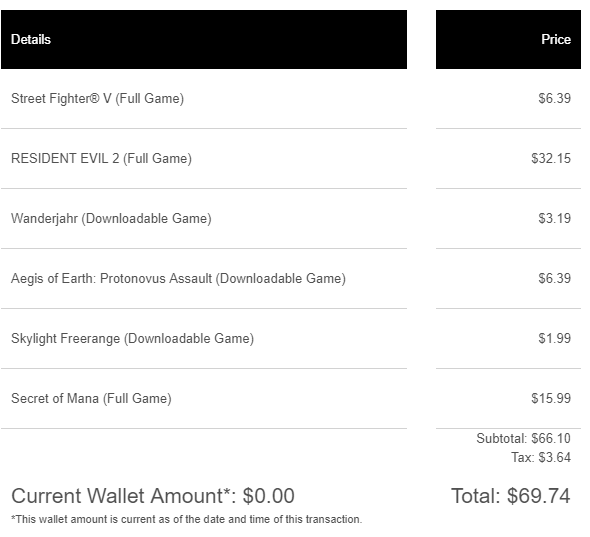Click the asterisk next to Wallet Amount
This screenshot has width=590, height=537.
pyautogui.click(x=227, y=491)
